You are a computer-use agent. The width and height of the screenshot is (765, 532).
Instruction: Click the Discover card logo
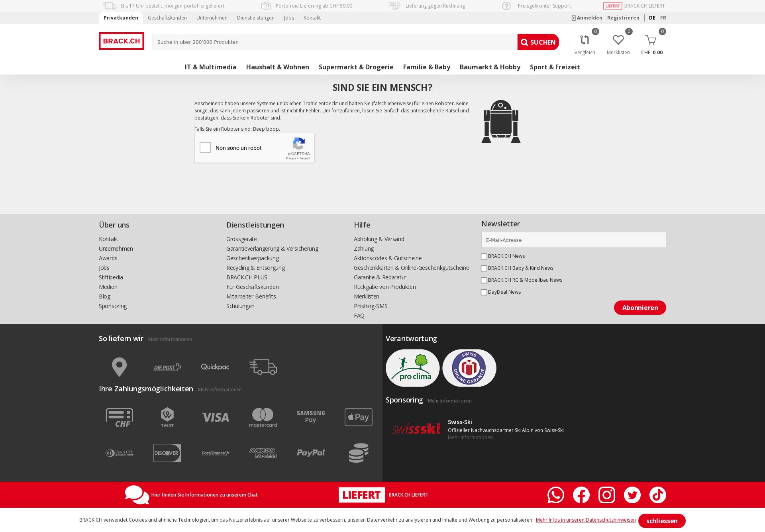tap(167, 453)
